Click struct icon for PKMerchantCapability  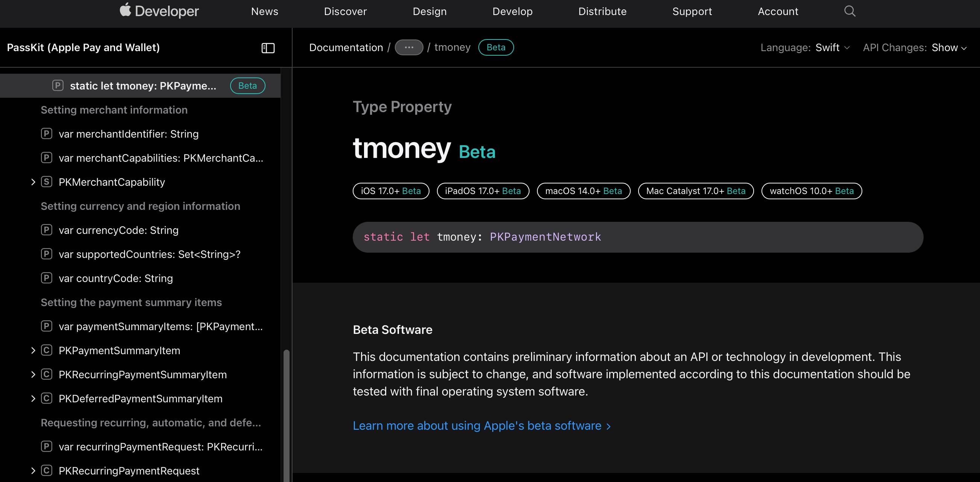tap(46, 182)
